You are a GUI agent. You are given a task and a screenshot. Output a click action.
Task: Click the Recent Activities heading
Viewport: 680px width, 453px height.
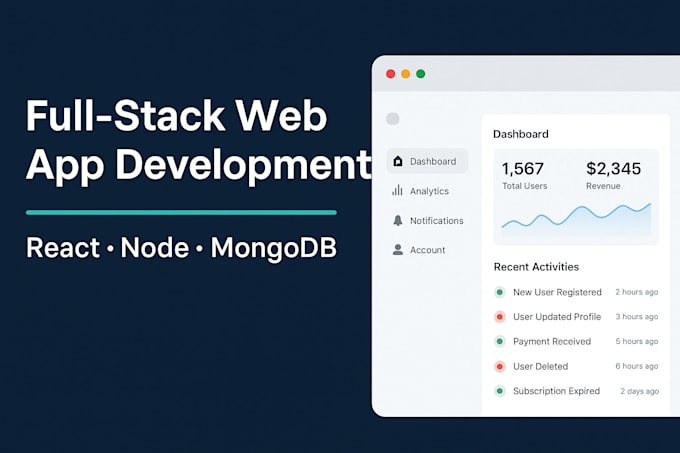pos(536,267)
